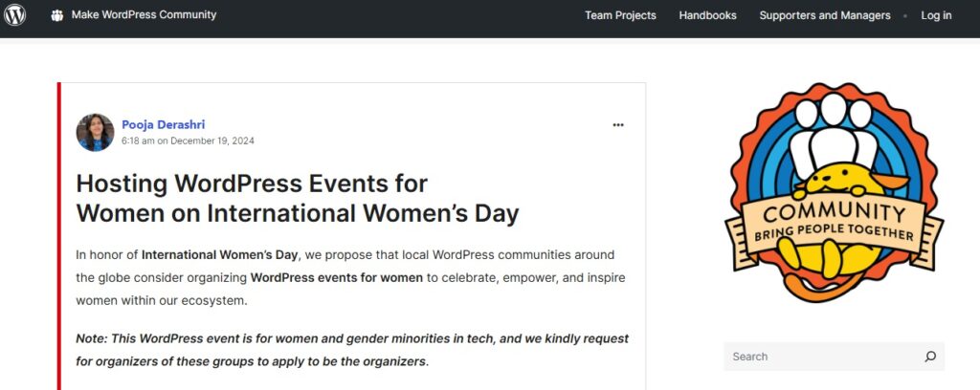This screenshot has height=390, width=980.
Task: Click the Log in link
Action: 936,15
